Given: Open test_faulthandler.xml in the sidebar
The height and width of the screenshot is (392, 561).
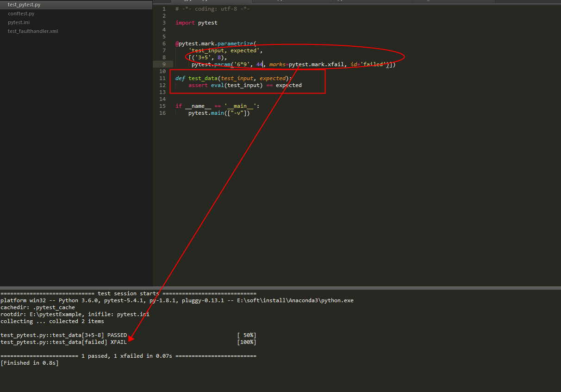Looking at the screenshot, I should [x=33, y=31].
